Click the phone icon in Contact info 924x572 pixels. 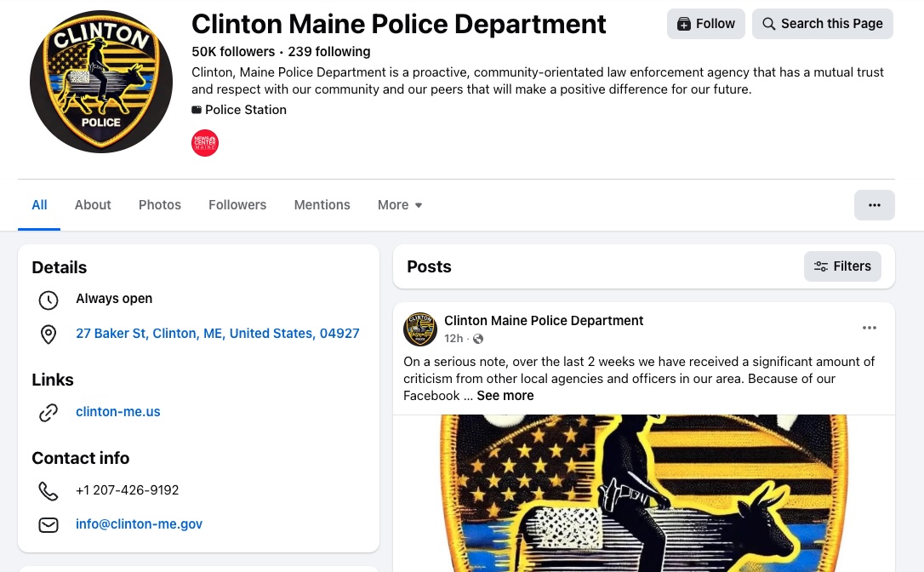[x=48, y=491]
